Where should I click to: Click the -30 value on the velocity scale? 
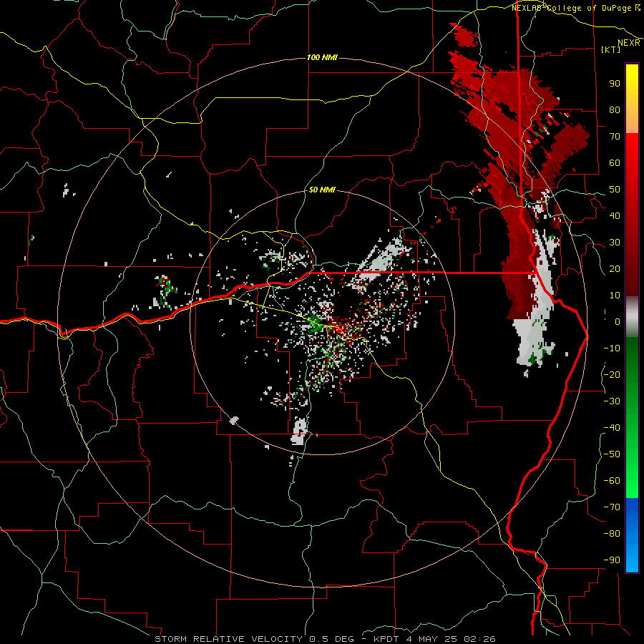tap(612, 401)
